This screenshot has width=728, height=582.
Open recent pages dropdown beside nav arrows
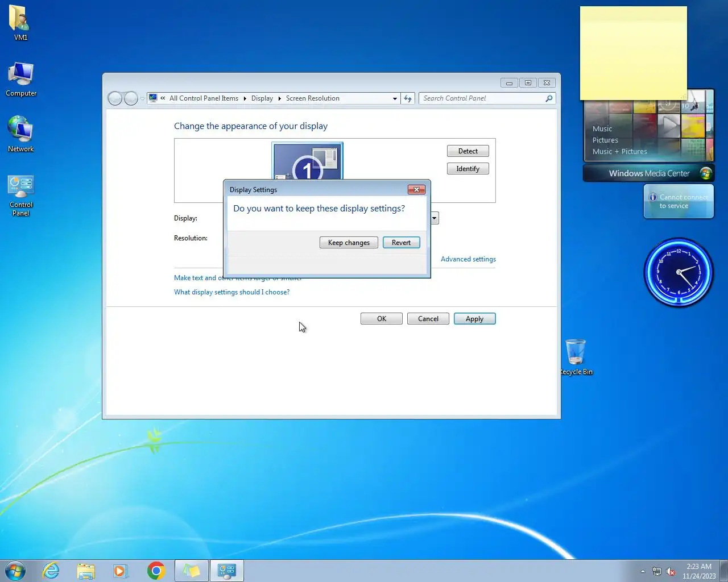click(142, 99)
